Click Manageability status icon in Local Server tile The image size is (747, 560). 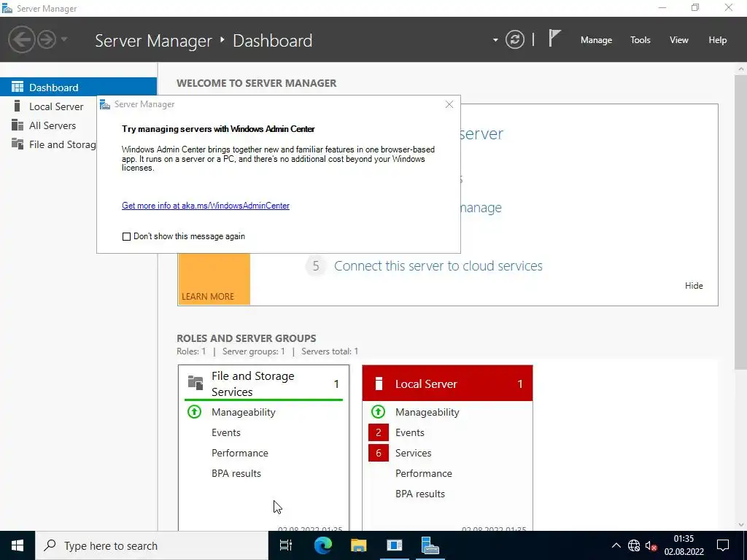[x=378, y=411]
